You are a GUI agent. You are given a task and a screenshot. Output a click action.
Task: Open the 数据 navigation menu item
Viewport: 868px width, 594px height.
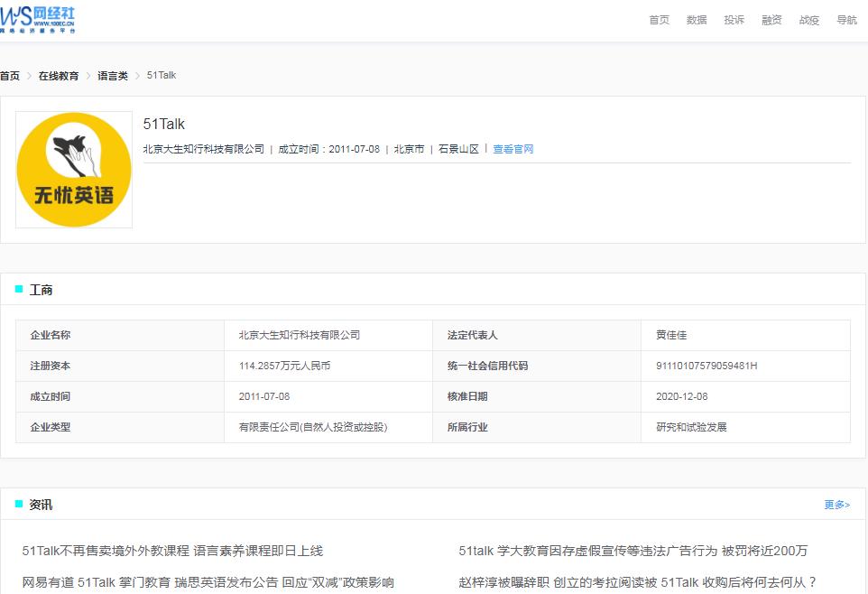[696, 19]
